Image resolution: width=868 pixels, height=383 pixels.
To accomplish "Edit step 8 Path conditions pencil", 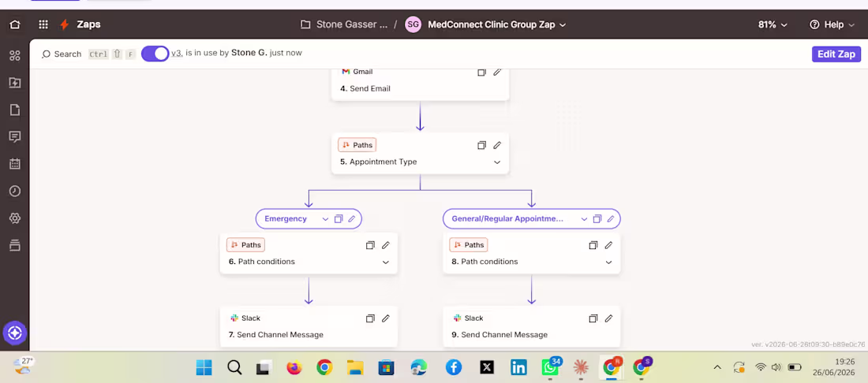I will tap(608, 245).
